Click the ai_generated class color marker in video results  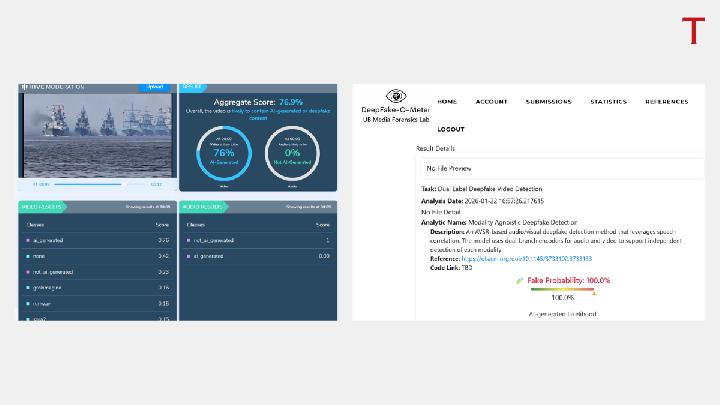(28, 240)
